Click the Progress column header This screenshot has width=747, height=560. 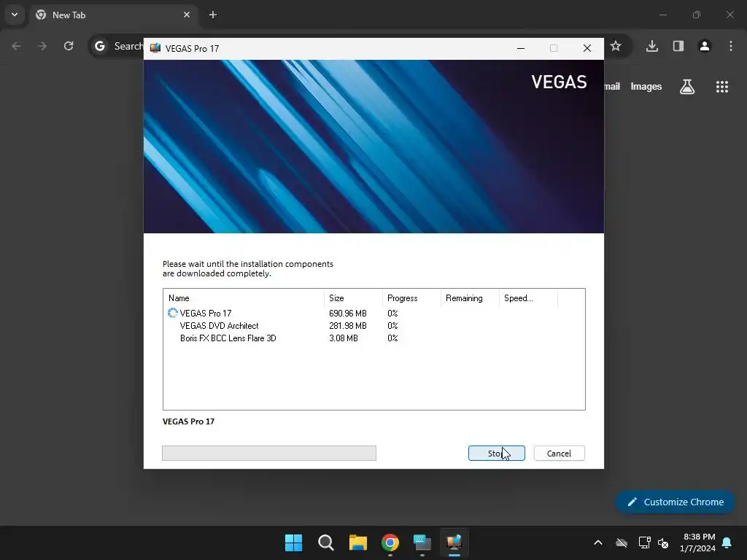411,298
